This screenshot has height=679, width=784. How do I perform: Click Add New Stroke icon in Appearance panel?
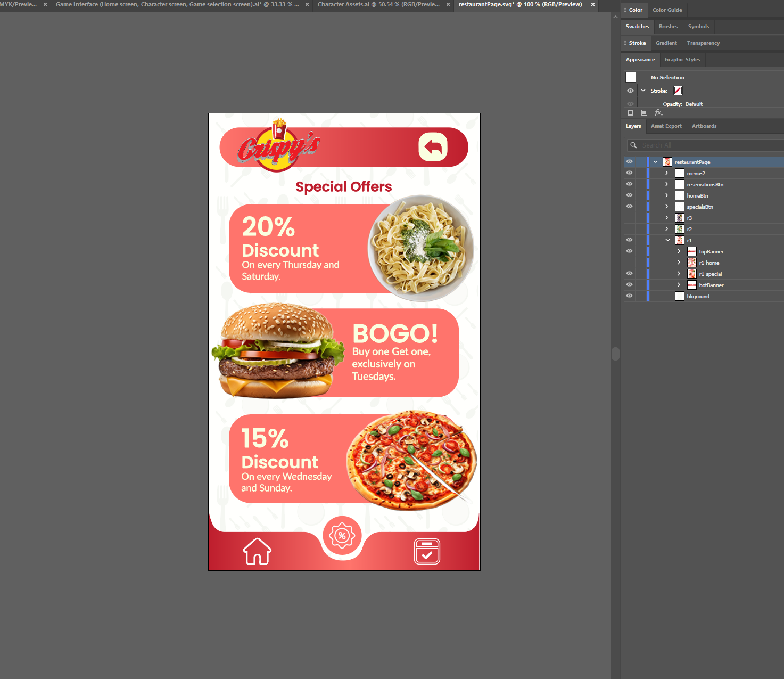point(631,113)
